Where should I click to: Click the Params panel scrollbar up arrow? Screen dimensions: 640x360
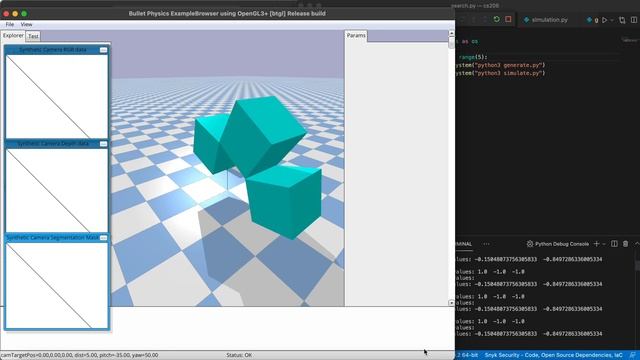(x=451, y=33)
